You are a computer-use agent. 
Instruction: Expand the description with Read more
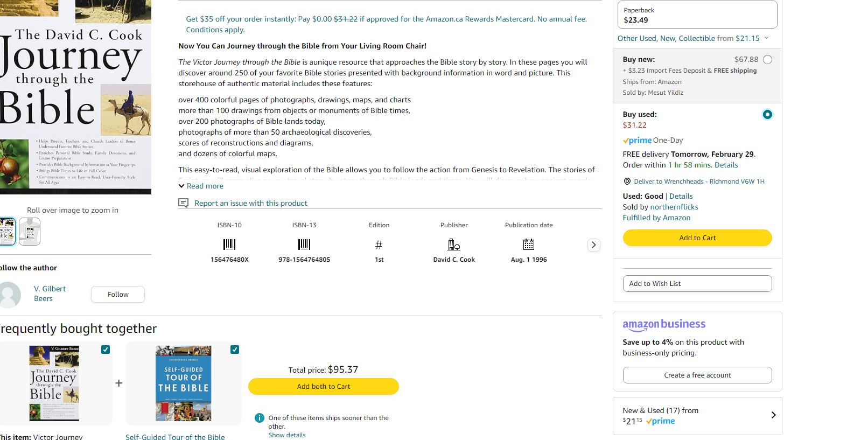coord(200,186)
